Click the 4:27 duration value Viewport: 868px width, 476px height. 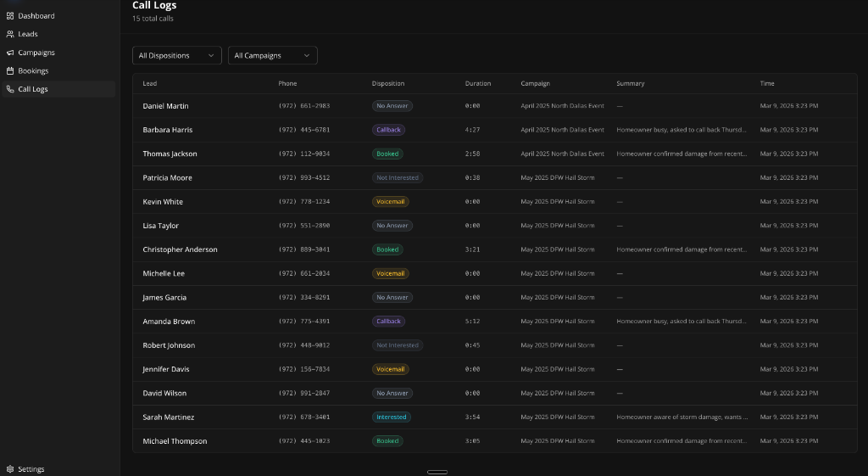point(472,130)
